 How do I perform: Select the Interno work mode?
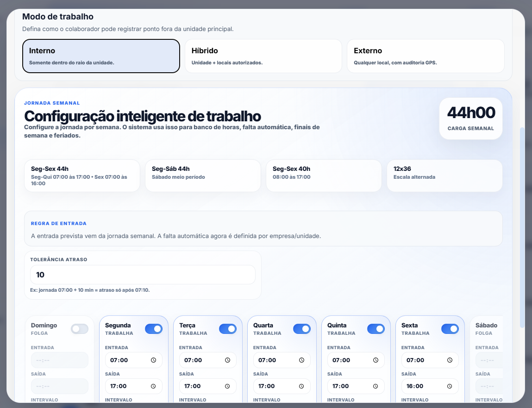tap(101, 56)
